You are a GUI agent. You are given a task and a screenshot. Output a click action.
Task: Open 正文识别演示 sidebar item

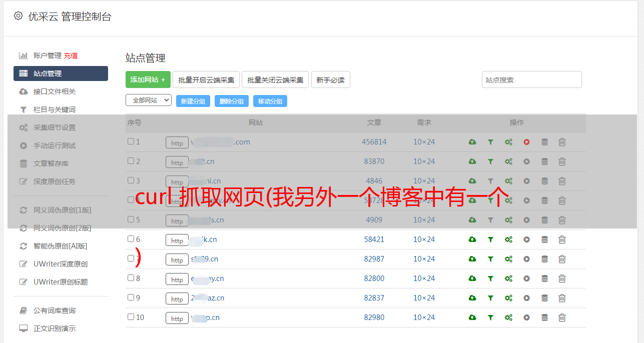point(55,328)
